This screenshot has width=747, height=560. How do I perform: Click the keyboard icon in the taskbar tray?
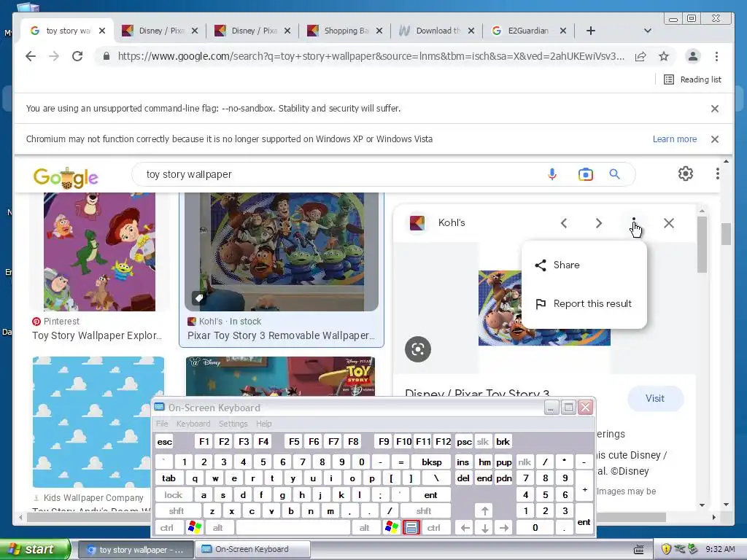click(x=639, y=550)
